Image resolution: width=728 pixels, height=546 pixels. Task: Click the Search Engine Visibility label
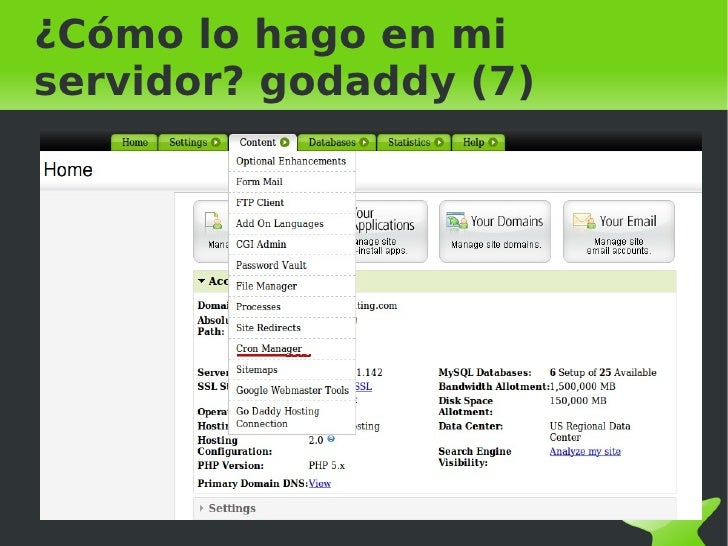click(x=474, y=457)
